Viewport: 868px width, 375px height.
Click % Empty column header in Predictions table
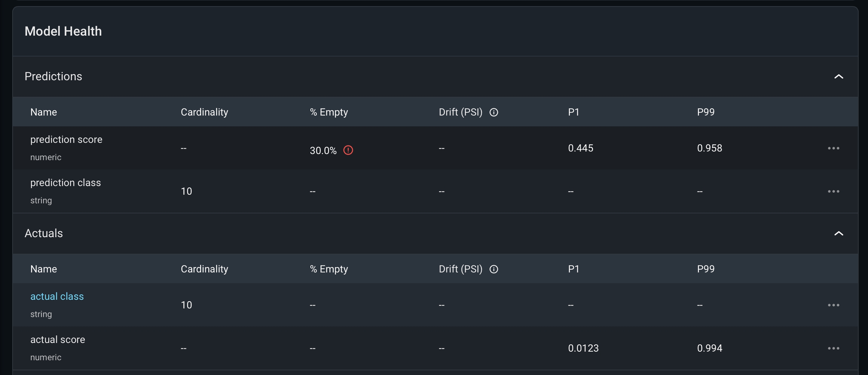tap(329, 112)
